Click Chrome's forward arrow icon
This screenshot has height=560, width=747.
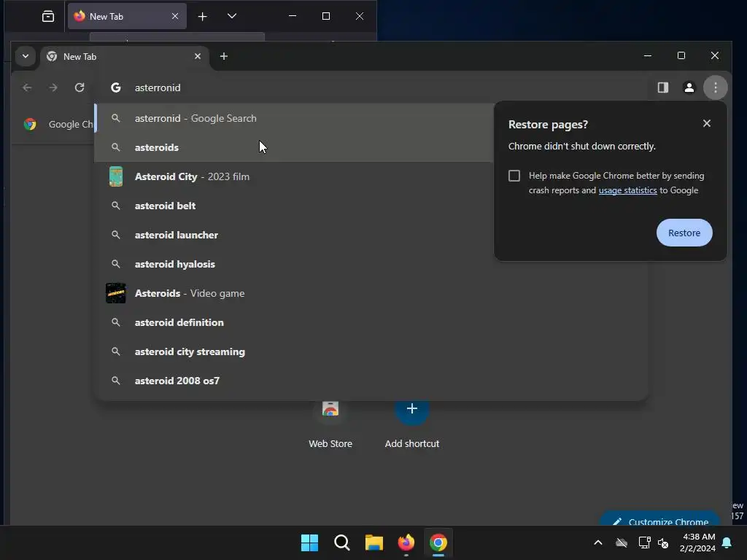click(53, 87)
